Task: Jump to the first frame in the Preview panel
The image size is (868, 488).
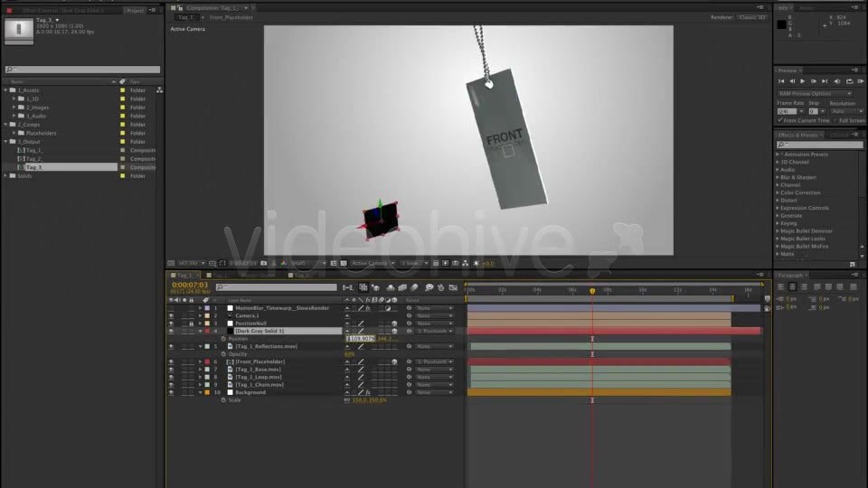Action: 781,81
